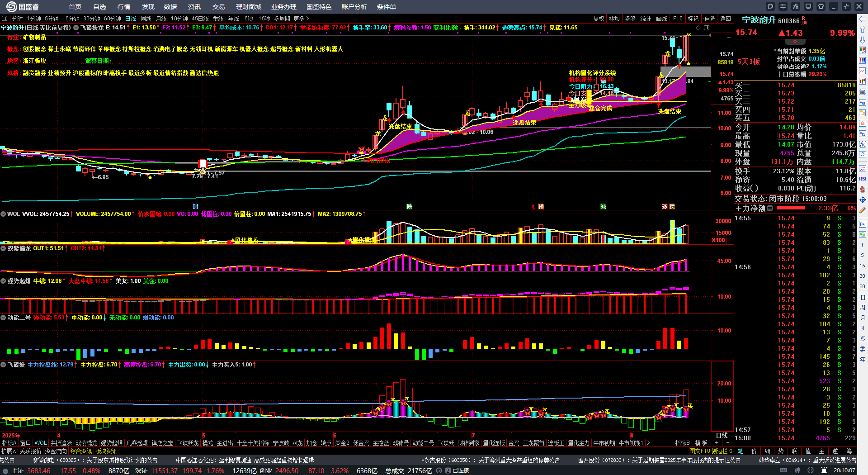Toggle the 势 trend view
The width and height of the screenshot is (868, 475).
(x=781, y=451)
